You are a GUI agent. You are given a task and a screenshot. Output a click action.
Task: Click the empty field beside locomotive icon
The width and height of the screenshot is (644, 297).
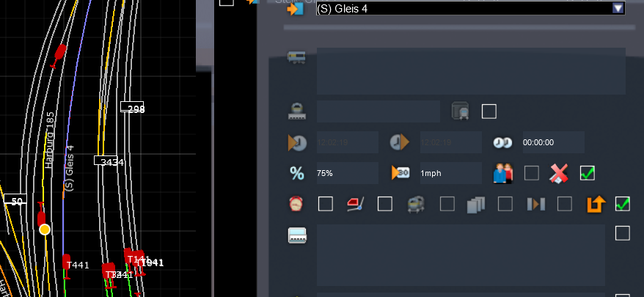[378, 111]
